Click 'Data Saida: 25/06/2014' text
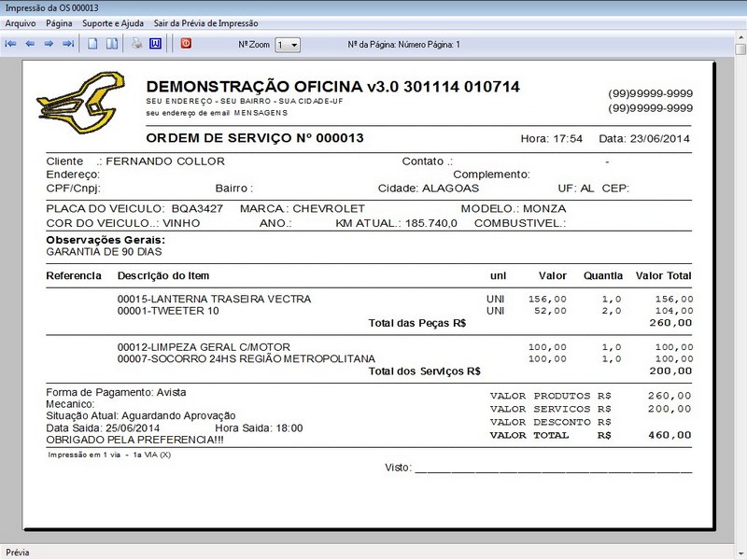 tap(103, 428)
